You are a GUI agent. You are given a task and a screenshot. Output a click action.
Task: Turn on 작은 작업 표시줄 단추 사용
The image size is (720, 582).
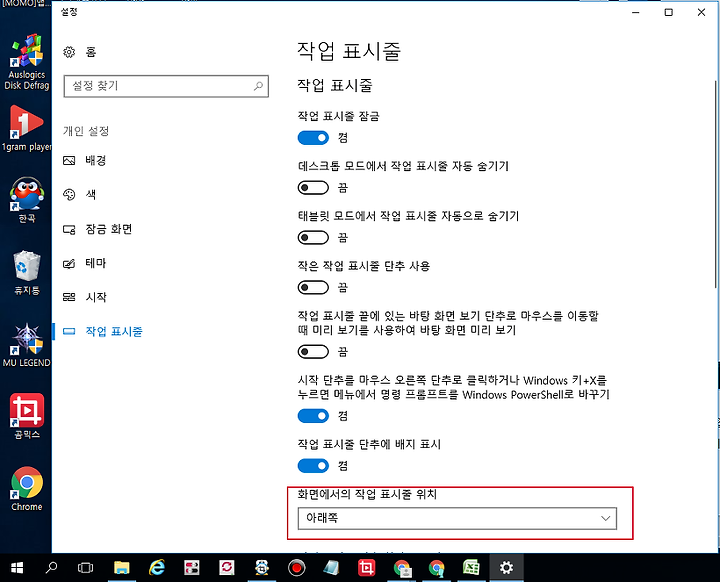313,288
